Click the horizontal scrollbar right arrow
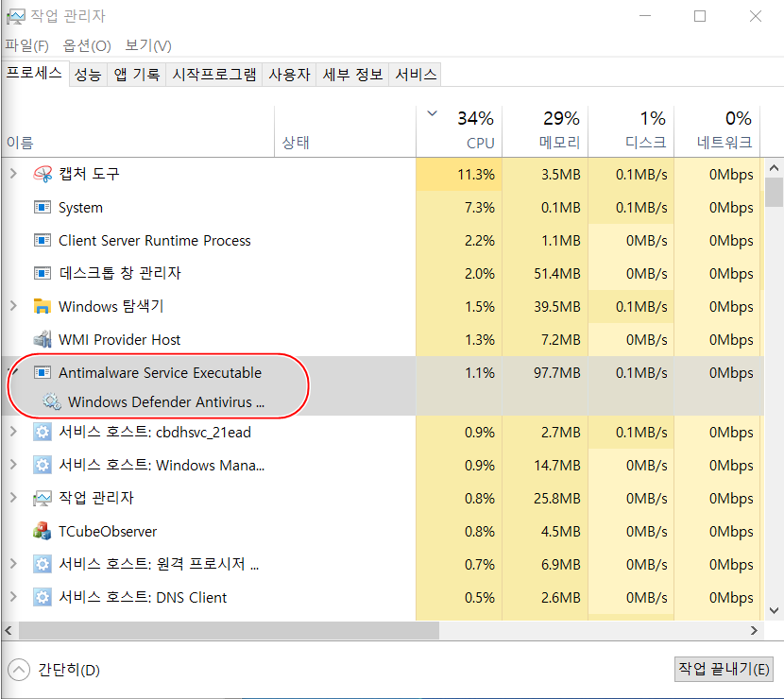784x699 pixels. point(754,630)
